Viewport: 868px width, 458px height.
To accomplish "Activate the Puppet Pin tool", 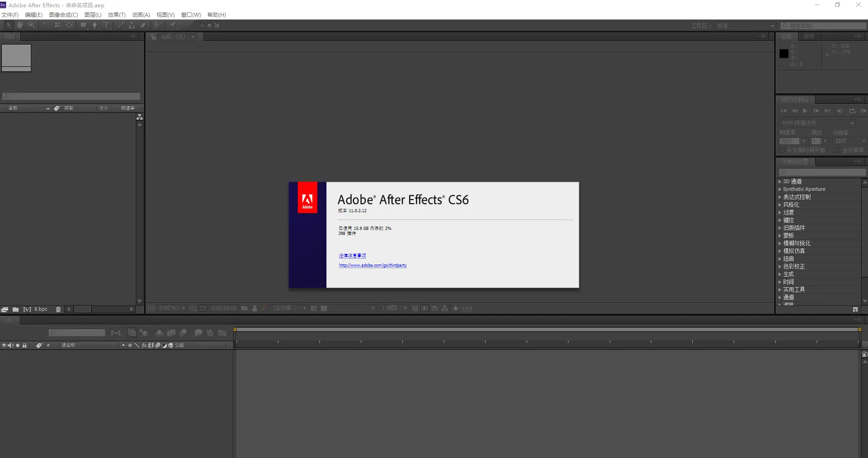I will 173,25.
